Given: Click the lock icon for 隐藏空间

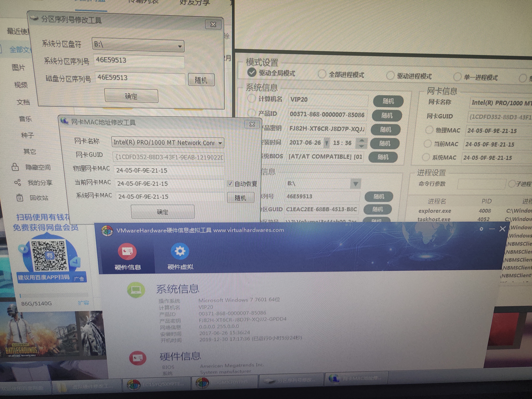Looking at the screenshot, I should tap(15, 167).
